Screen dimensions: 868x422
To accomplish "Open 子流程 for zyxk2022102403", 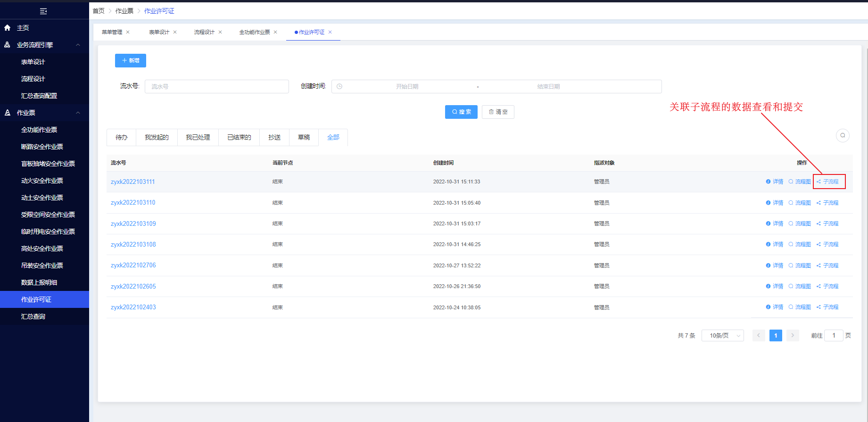I will [x=827, y=307].
